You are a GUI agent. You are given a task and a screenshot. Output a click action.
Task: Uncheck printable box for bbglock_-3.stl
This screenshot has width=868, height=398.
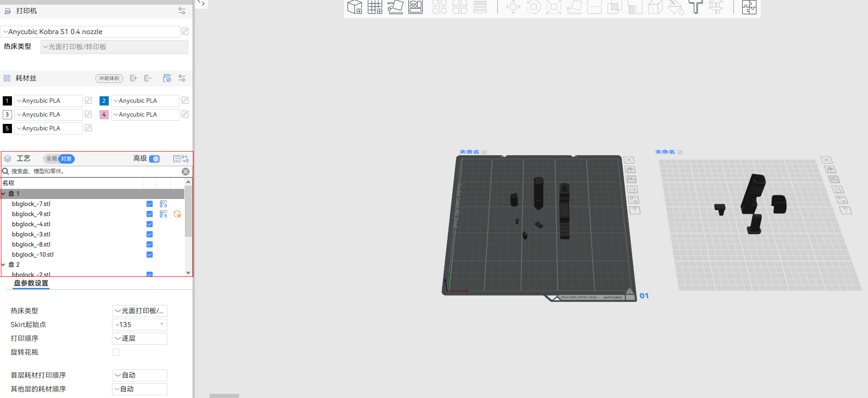coord(149,234)
